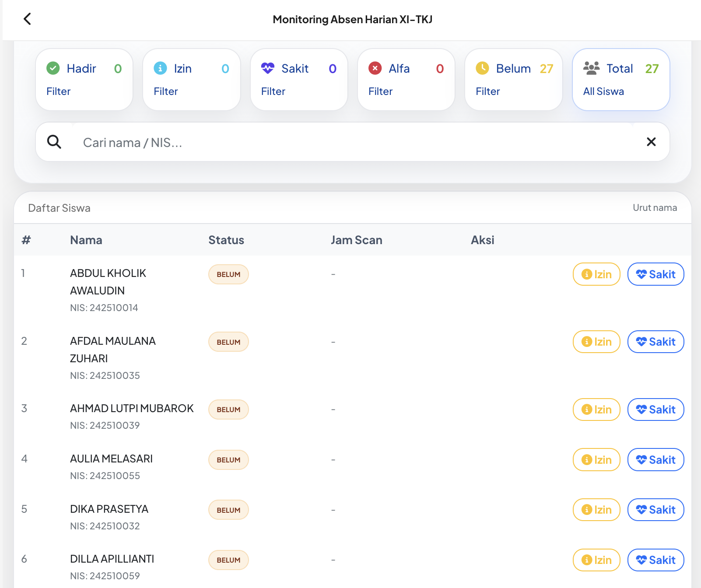Clear the search with the X icon
Image resolution: width=701 pixels, height=588 pixels.
click(x=651, y=142)
